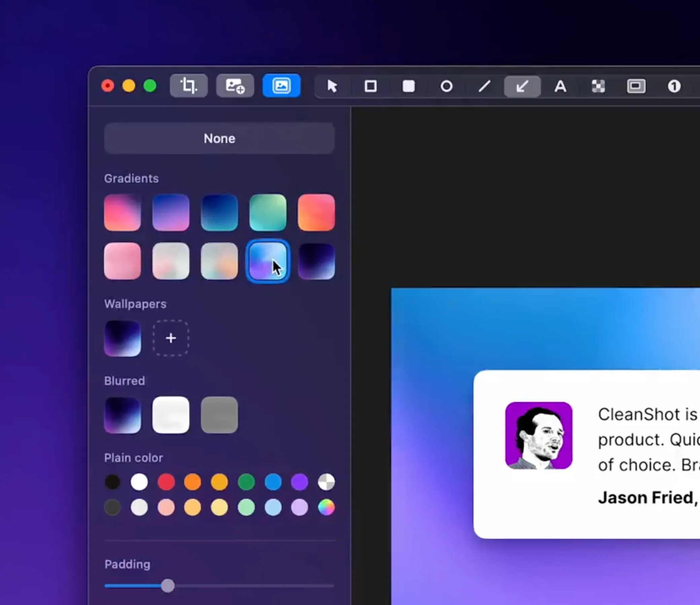Select the dark blurred background under Blurred
700x605 pixels.
[122, 415]
